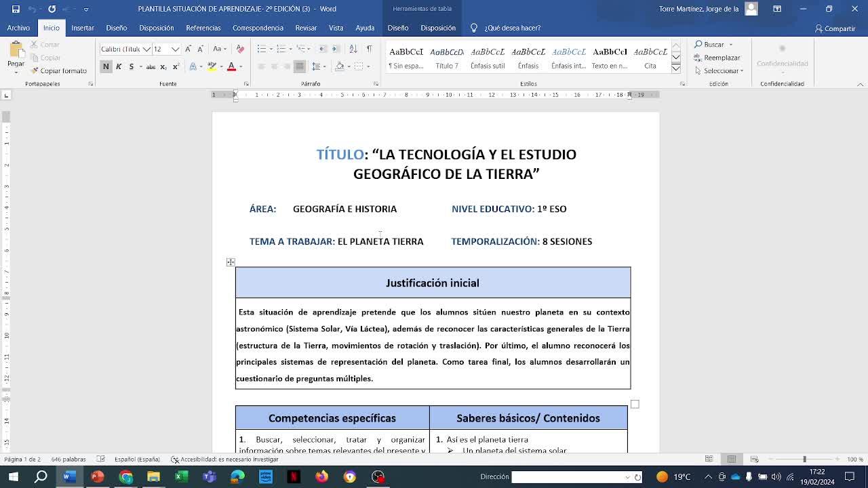
Task: Increase the paragraph indent
Action: 336,49
